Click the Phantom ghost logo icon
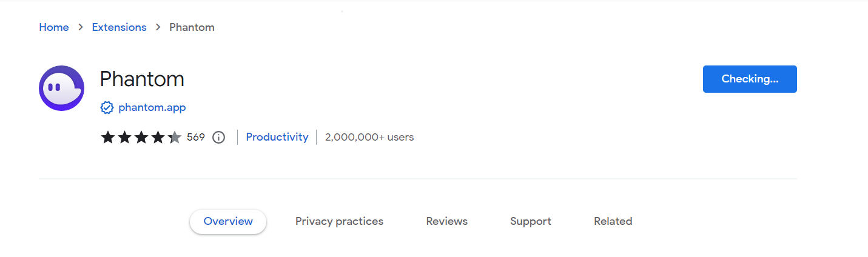868x257 pixels. (x=61, y=88)
